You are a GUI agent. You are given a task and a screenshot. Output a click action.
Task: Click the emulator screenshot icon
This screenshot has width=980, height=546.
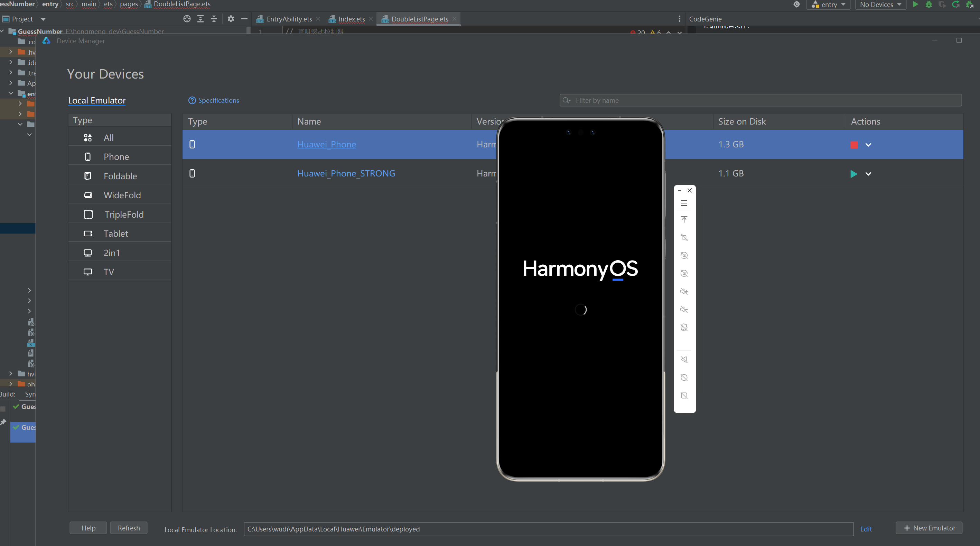point(684,237)
